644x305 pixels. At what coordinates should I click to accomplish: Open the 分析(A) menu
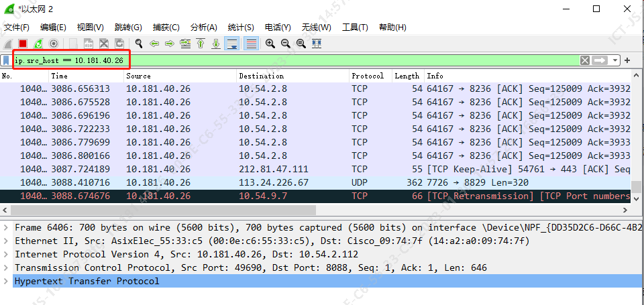pos(204,27)
